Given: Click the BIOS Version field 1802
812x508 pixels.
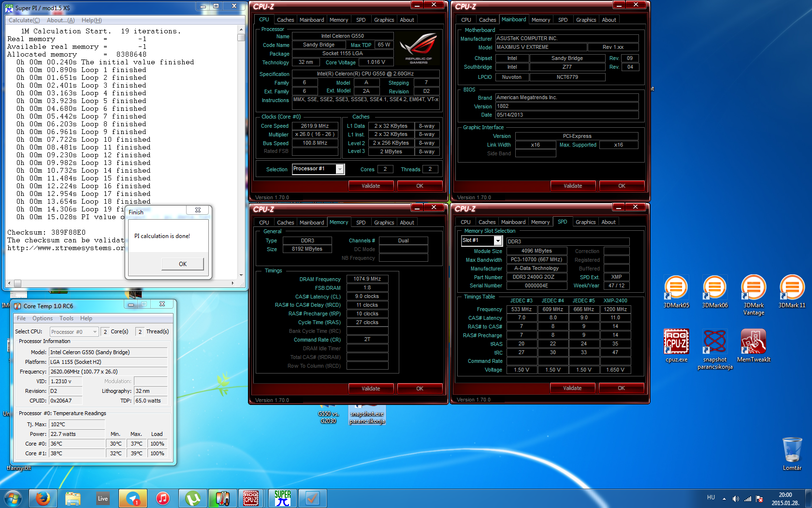Looking at the screenshot, I should tap(567, 106).
